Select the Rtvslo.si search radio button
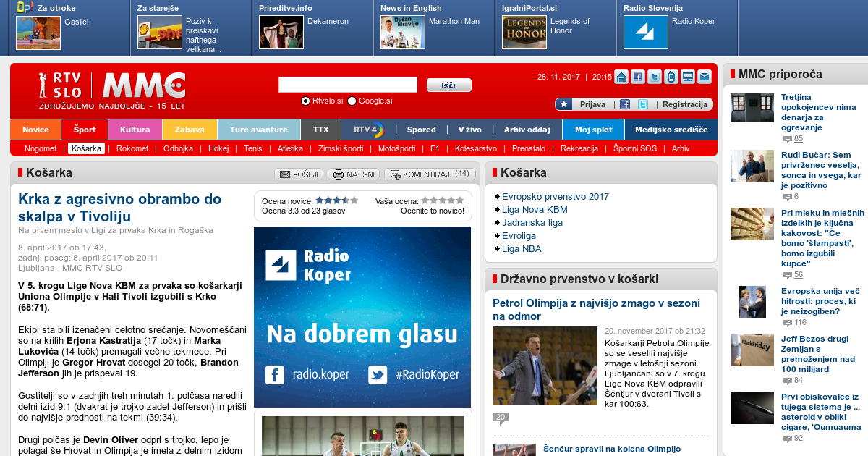The image size is (868, 456). coord(305,101)
